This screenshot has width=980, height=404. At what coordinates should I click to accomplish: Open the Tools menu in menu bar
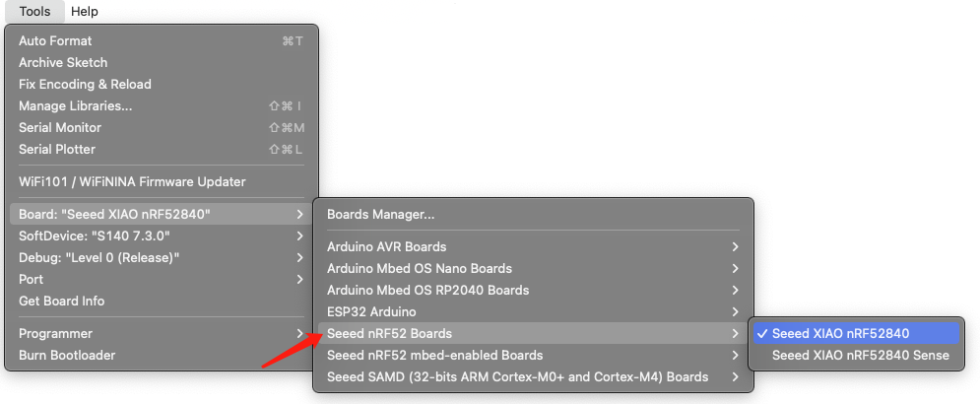point(34,11)
